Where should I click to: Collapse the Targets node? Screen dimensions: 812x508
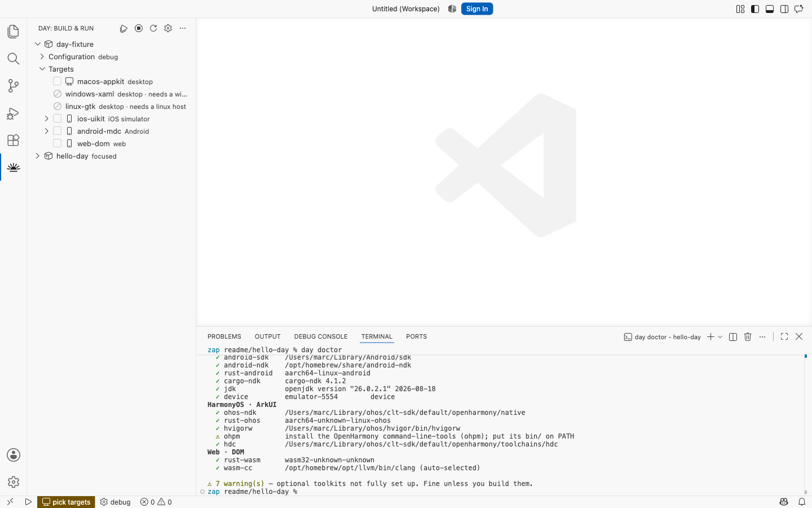[x=42, y=69]
